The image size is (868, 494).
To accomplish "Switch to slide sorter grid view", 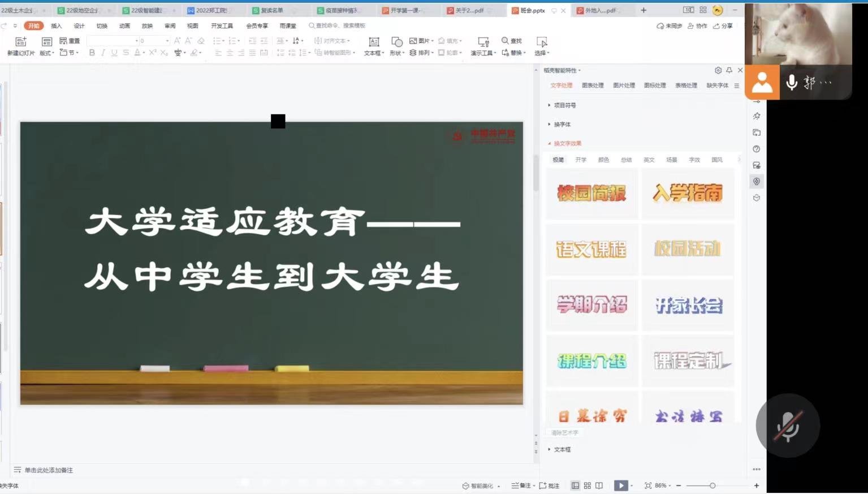I will 588,486.
